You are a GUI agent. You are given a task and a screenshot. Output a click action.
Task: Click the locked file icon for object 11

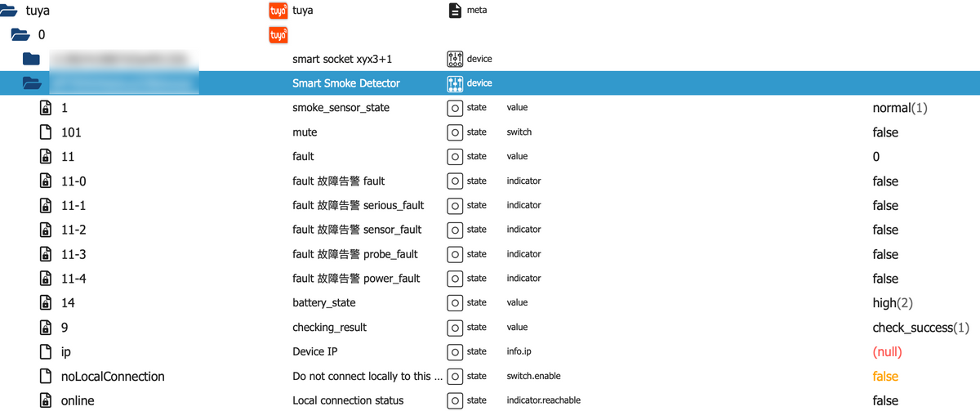pyautogui.click(x=46, y=156)
